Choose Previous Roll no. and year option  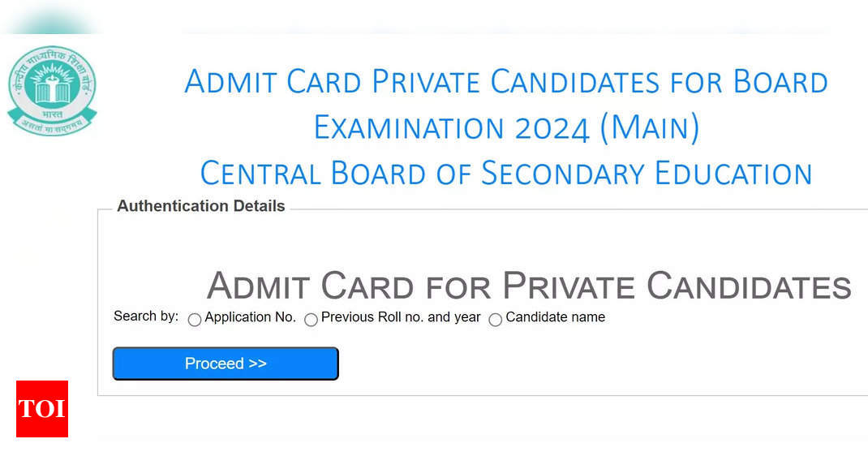tap(311, 320)
